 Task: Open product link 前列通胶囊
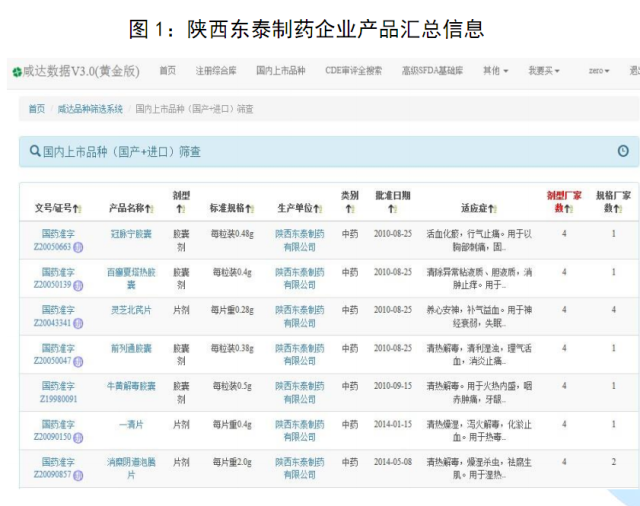click(x=131, y=348)
